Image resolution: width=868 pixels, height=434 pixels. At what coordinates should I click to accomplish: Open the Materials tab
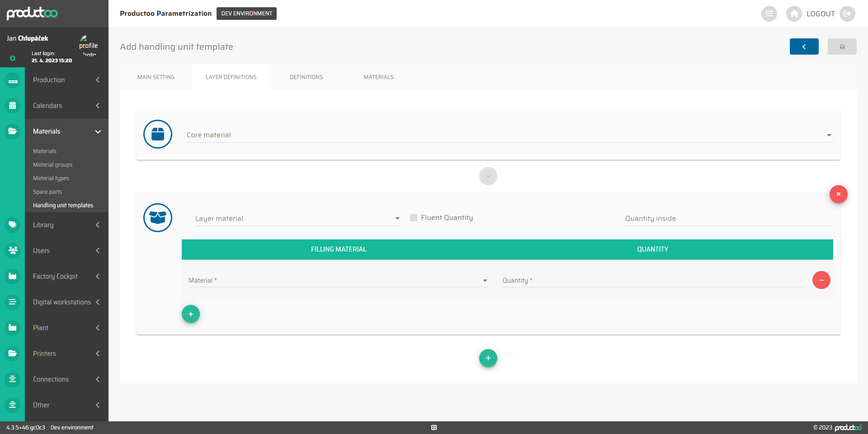[378, 77]
